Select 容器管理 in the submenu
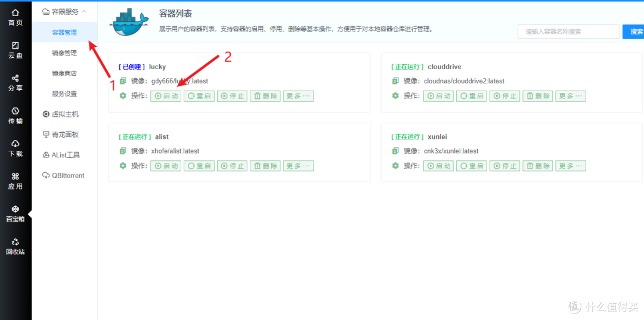 (x=64, y=32)
